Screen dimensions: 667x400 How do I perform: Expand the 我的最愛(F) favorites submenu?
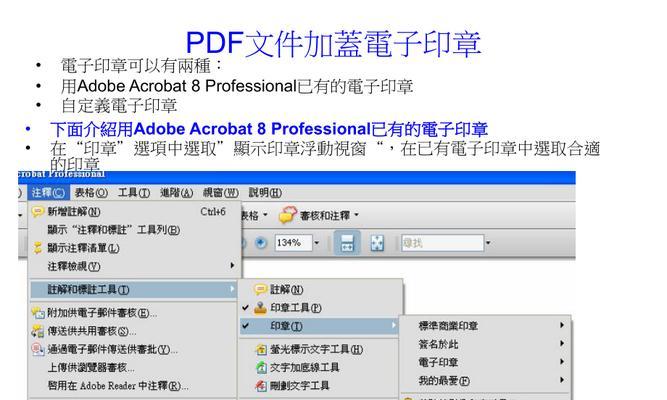[x=485, y=380]
